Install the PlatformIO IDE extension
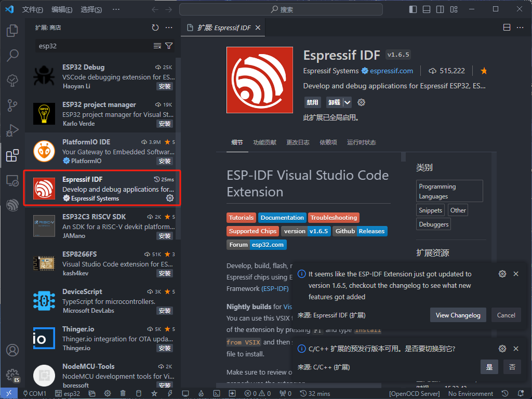Image resolution: width=532 pixels, height=399 pixels. click(x=165, y=161)
